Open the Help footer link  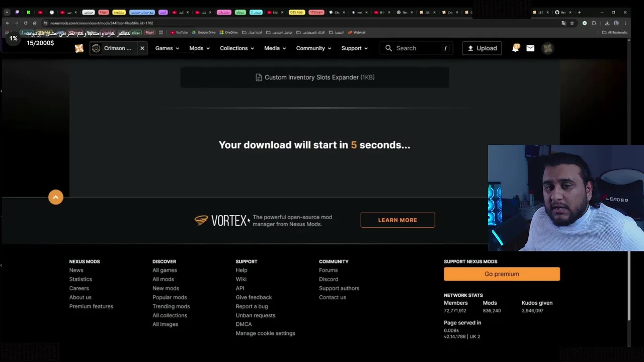tap(242, 270)
